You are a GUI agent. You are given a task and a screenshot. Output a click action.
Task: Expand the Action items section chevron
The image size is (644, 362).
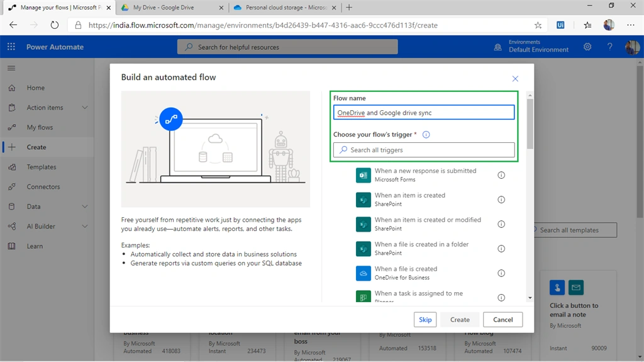pos(85,108)
